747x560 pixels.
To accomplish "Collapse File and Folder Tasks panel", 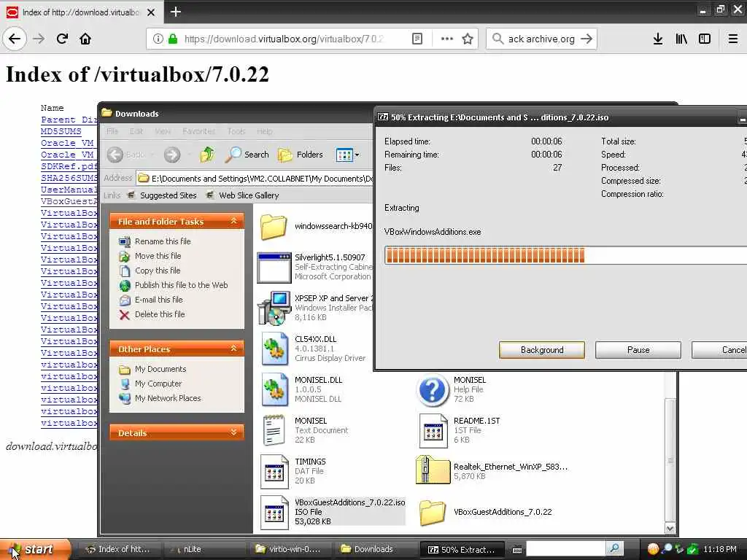I will point(233,221).
